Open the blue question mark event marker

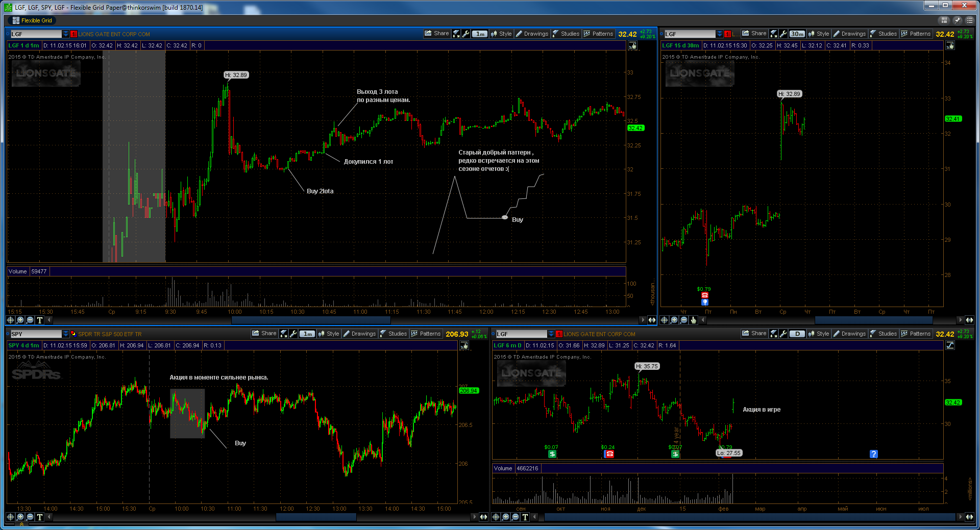tap(873, 454)
